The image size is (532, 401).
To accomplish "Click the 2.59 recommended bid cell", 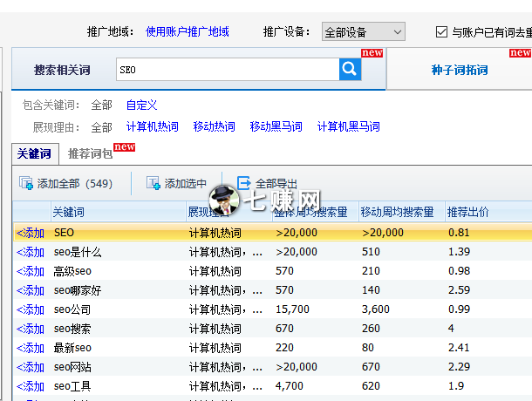I will pyautogui.click(x=459, y=290).
